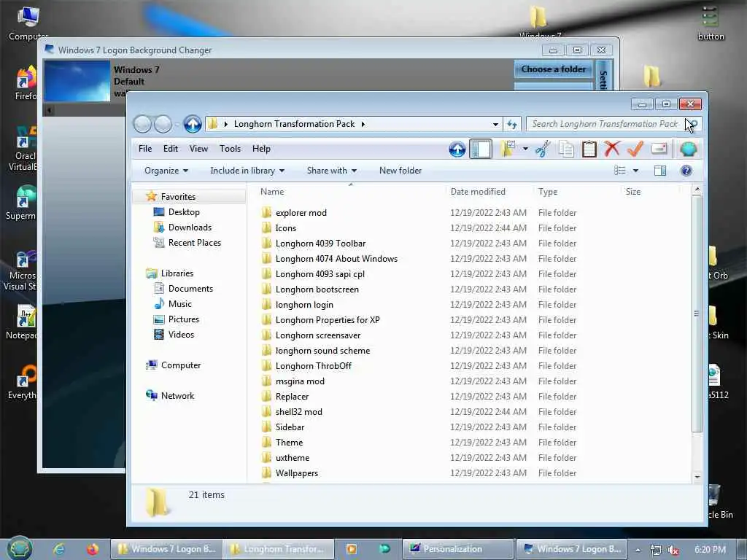The width and height of the screenshot is (747, 560).
Task: Click the Email envelope toolbar icon
Action: point(659,149)
